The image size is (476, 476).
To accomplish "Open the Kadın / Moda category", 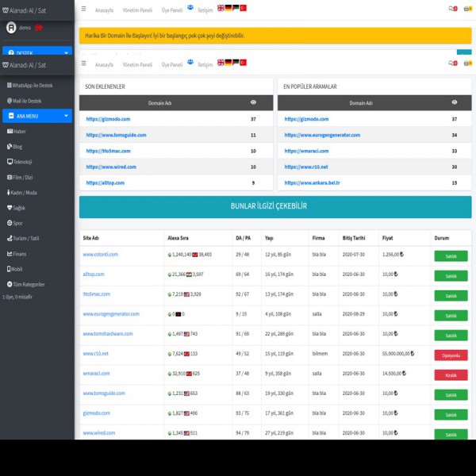I will [22, 193].
